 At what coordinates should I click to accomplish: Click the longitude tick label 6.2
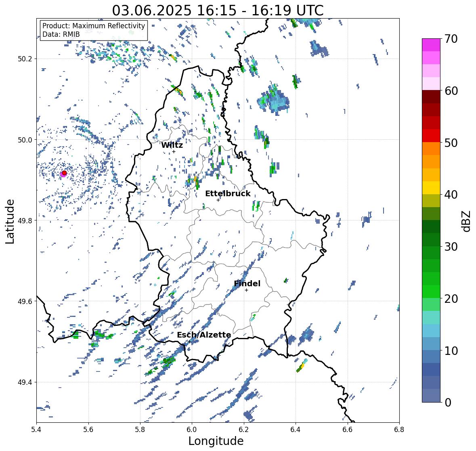[x=244, y=430]
